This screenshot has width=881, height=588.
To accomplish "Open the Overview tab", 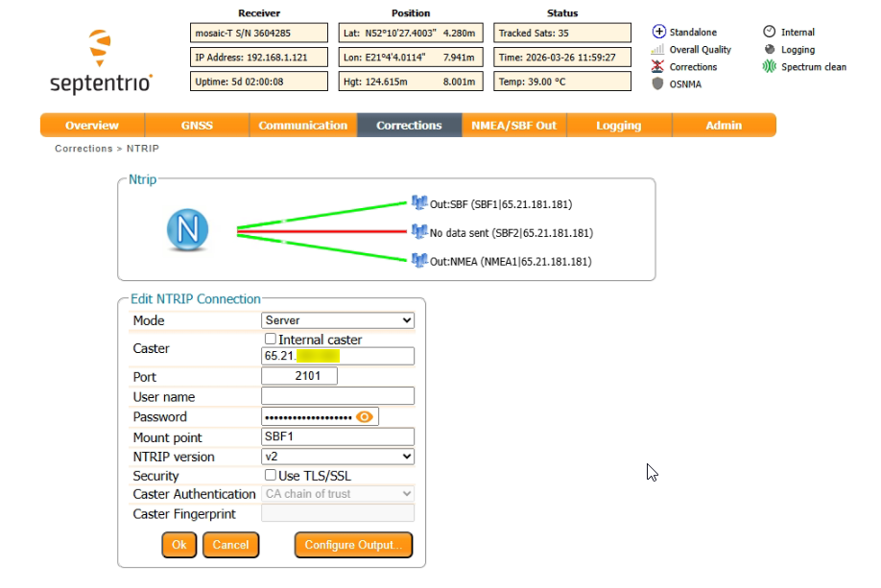I will tap(92, 126).
